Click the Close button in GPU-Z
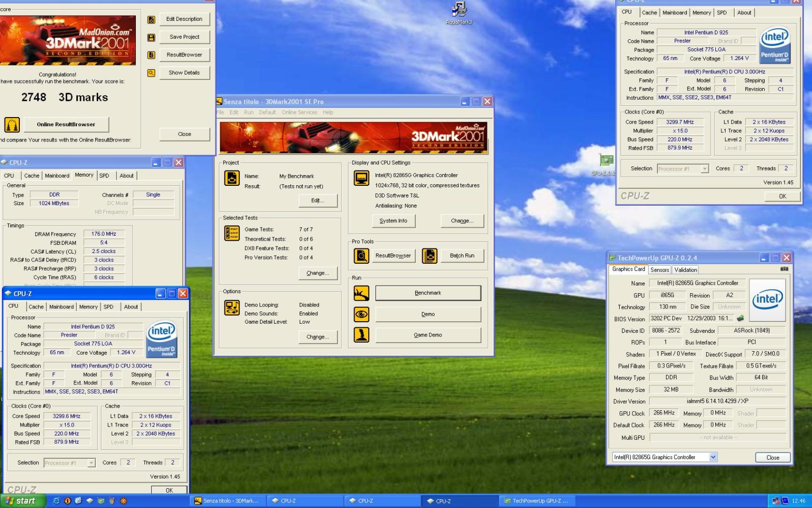The image size is (812, 508). 772,458
